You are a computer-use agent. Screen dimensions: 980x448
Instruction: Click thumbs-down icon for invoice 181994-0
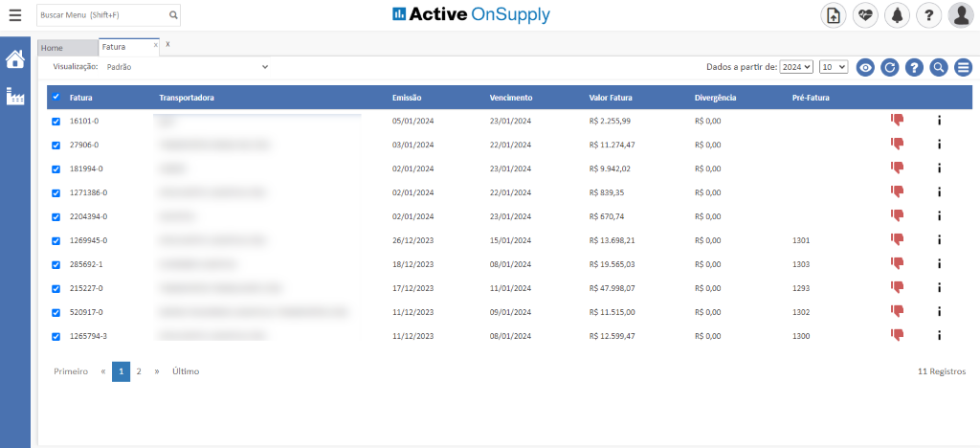[898, 168]
